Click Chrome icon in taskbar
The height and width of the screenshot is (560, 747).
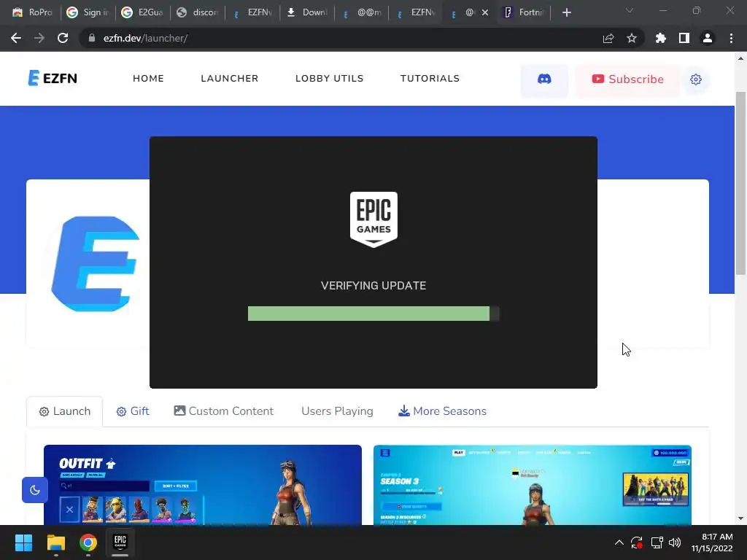pos(88,542)
